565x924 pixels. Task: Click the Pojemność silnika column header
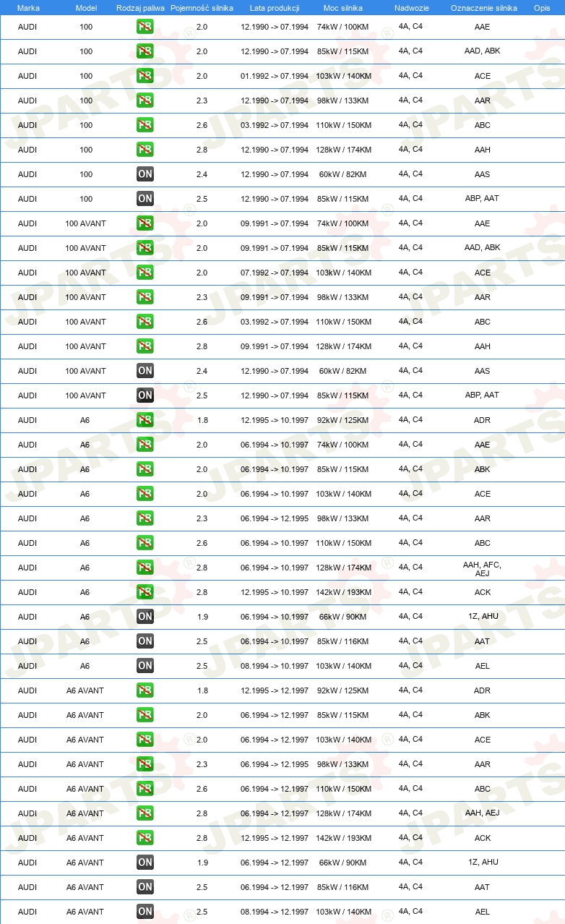202,8
